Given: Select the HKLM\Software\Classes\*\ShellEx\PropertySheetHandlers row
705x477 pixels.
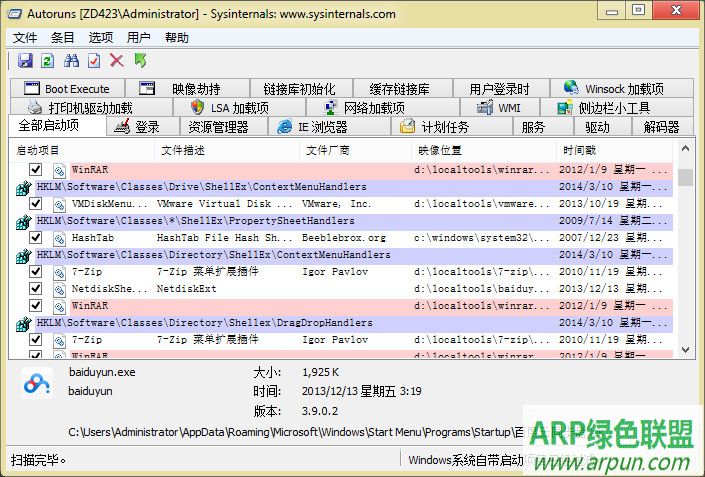Looking at the screenshot, I should point(354,221).
